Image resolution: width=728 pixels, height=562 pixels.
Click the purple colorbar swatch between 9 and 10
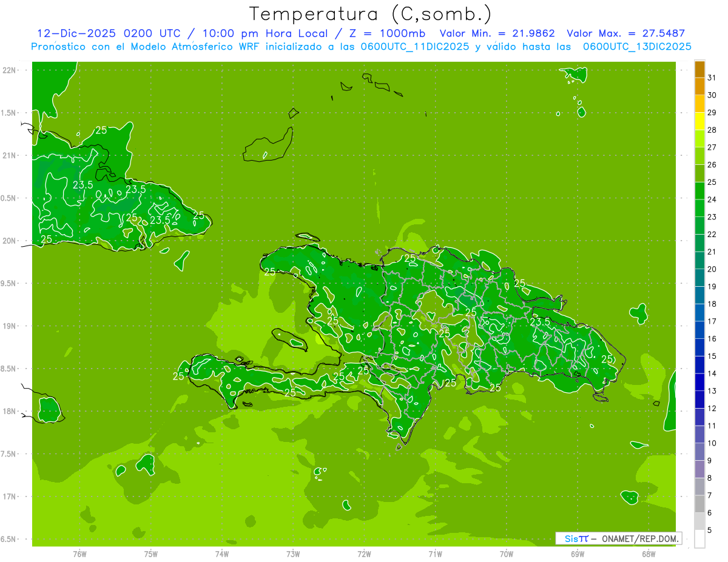tap(699, 452)
